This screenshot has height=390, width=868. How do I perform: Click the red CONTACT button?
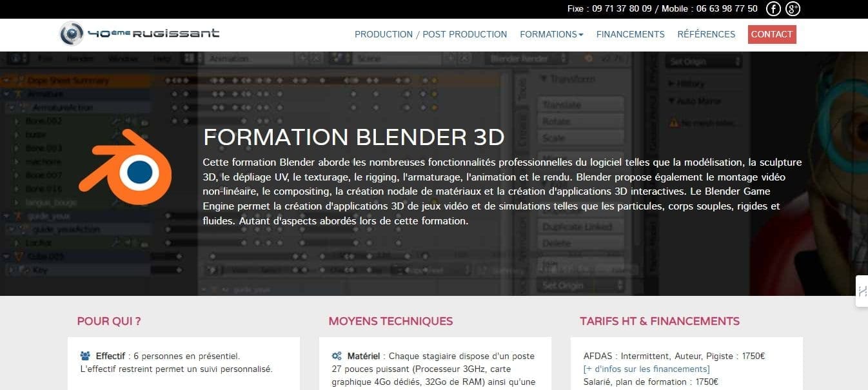point(772,34)
